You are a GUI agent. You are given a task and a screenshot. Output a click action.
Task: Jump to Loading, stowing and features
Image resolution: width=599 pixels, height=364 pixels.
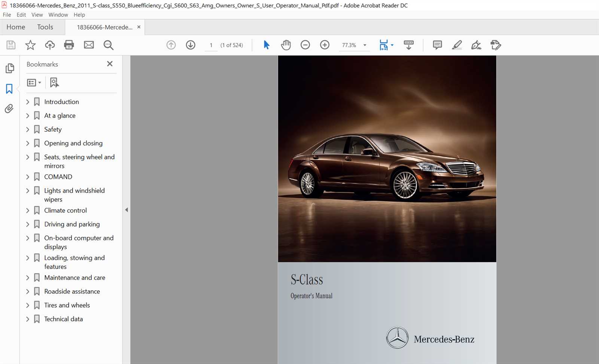(75, 262)
